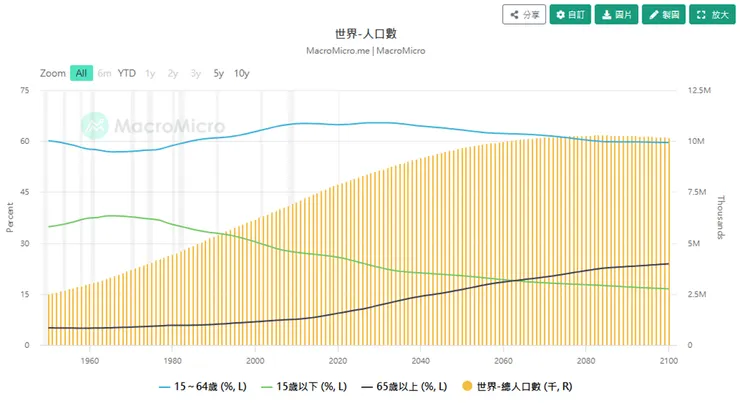740x403 pixels.
Task: Expand chart with 放大 fullscreen button
Action: 712,15
